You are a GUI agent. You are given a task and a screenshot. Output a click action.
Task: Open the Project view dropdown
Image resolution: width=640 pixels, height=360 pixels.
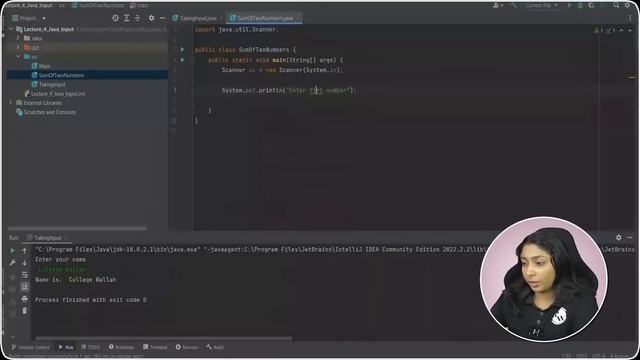(44, 18)
